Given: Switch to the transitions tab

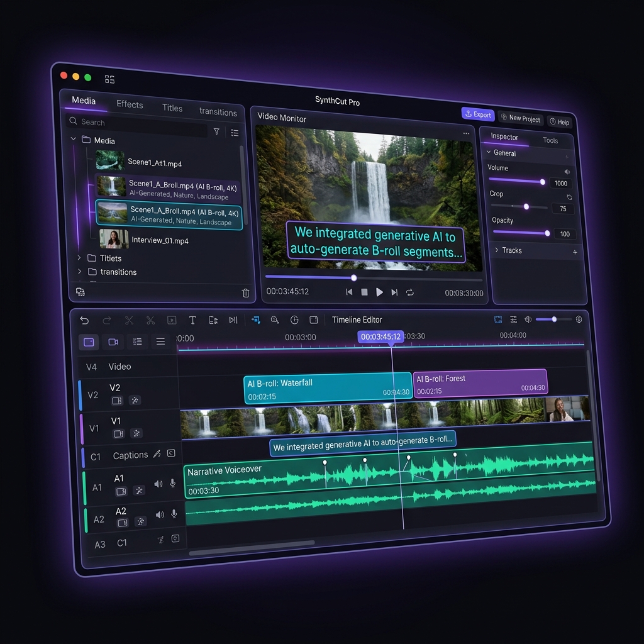Looking at the screenshot, I should click(x=218, y=112).
